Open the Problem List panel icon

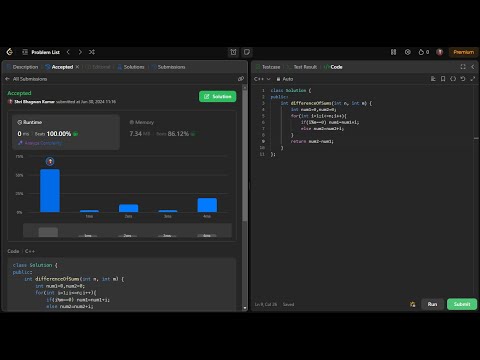pos(25,52)
